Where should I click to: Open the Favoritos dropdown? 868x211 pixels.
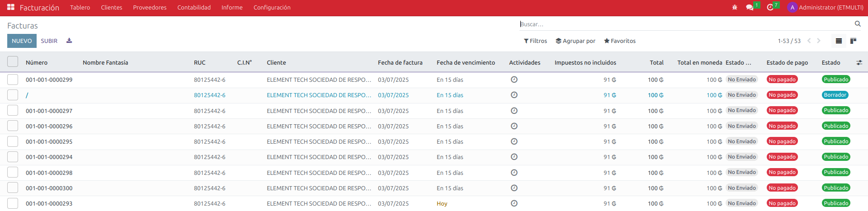(620, 41)
